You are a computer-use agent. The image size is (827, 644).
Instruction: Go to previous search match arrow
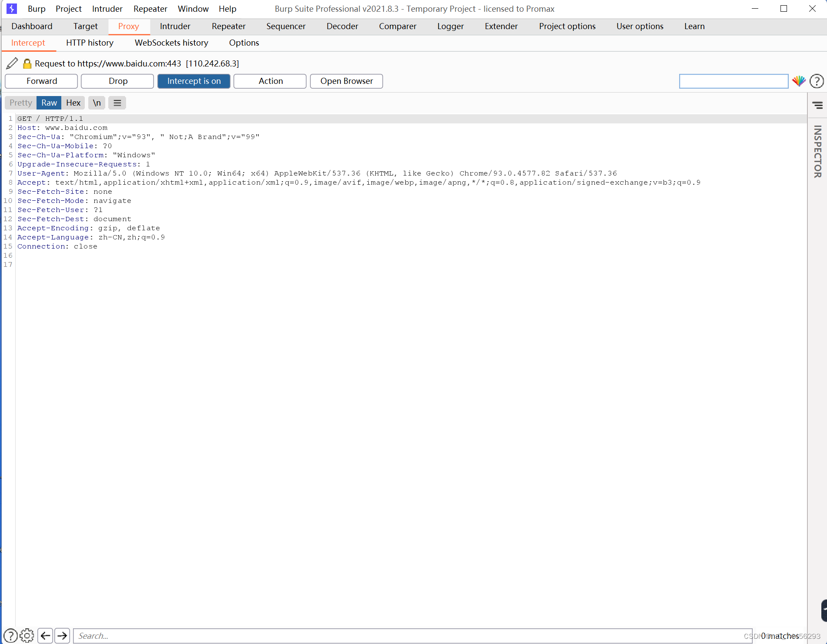click(45, 636)
